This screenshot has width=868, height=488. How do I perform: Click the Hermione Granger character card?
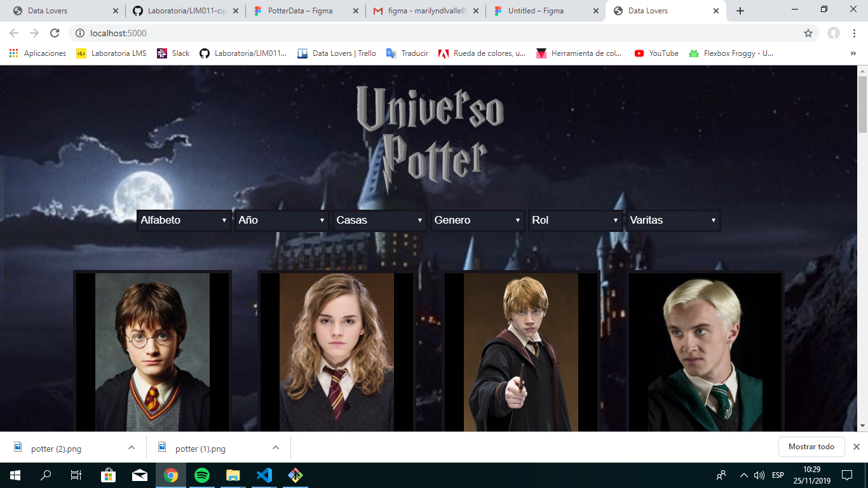coord(337,351)
